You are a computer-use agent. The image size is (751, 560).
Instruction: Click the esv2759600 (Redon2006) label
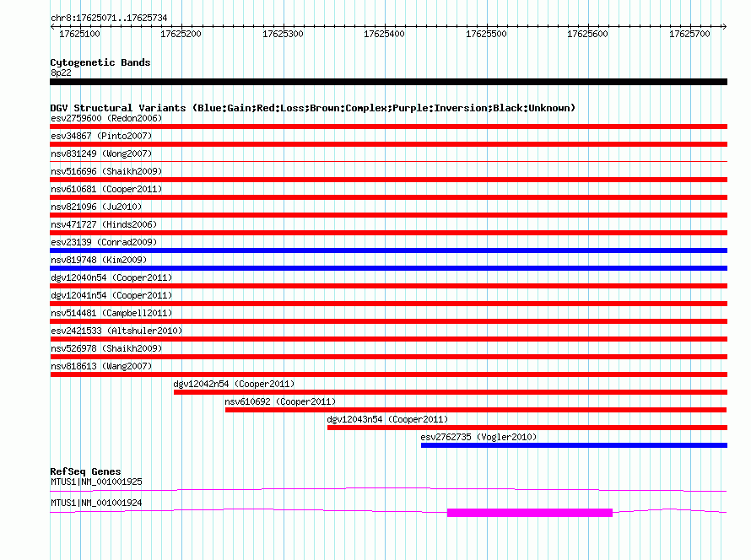pyautogui.click(x=106, y=118)
